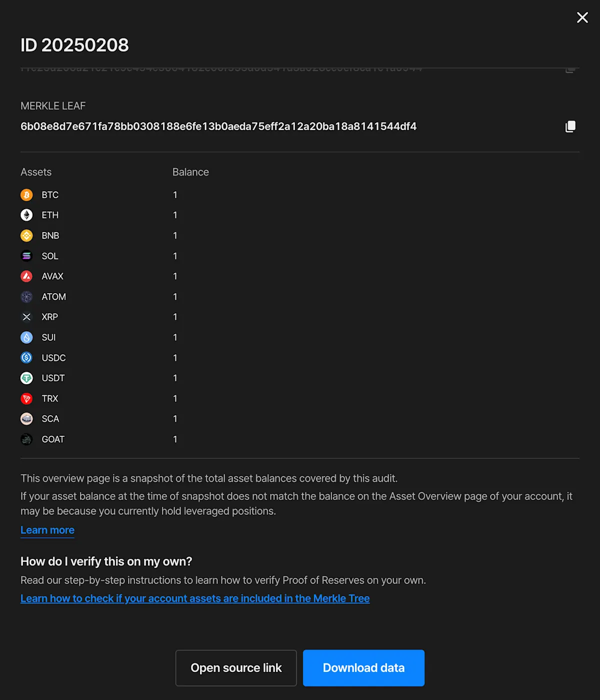The height and width of the screenshot is (700, 600).
Task: Click the BTC balance value
Action: point(175,195)
